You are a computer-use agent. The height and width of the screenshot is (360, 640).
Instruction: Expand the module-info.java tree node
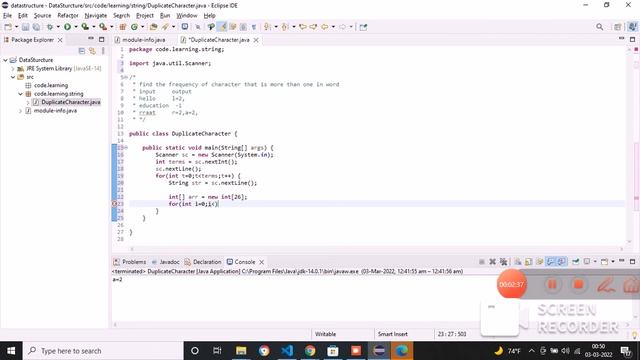tap(20, 111)
